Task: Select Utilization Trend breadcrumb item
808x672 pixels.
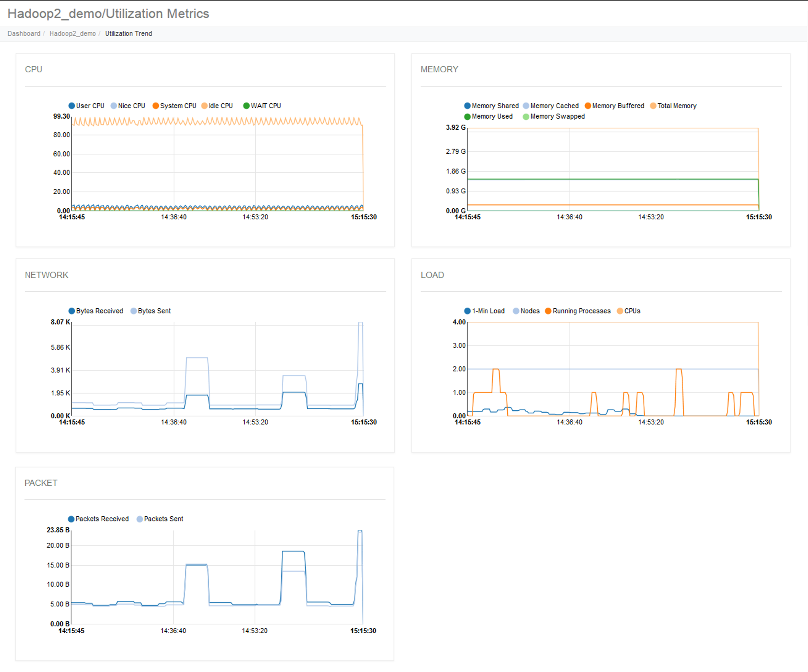Action: pos(128,34)
